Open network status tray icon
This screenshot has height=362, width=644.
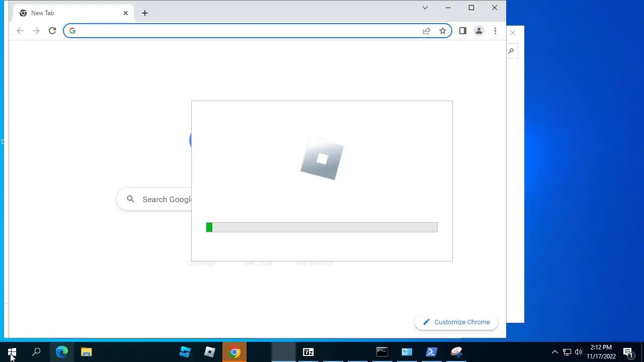pyautogui.click(x=567, y=352)
